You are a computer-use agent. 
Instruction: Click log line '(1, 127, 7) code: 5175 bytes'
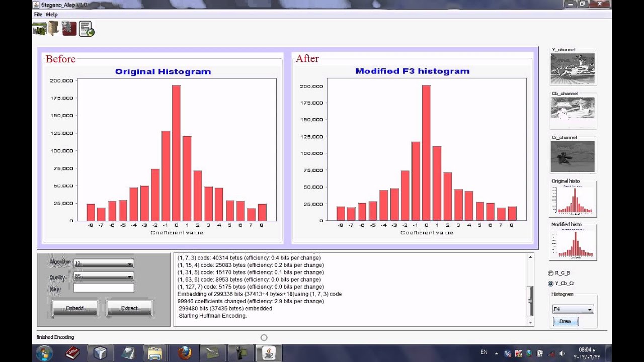(x=251, y=287)
